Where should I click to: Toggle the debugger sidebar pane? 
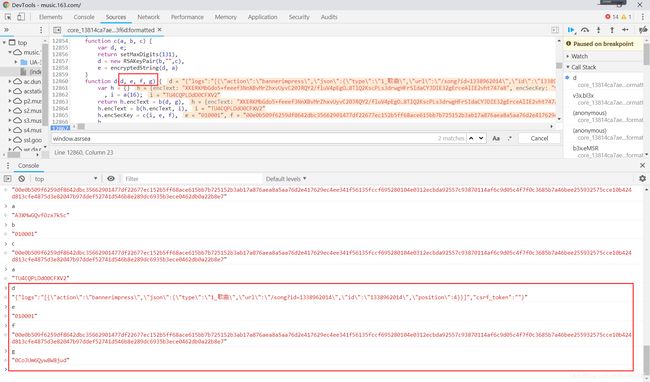[x=555, y=30]
